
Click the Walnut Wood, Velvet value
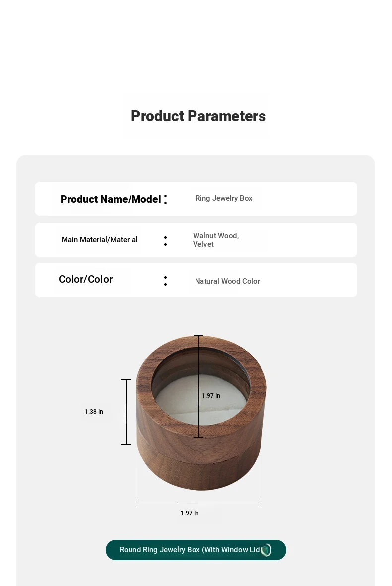pos(216,240)
